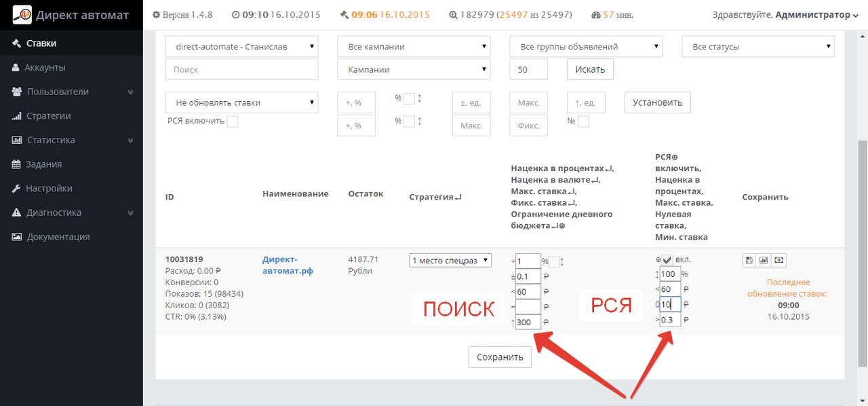Screen dimensions: 868x406
Task: Expand the Не обновлять ставки dropdown
Action: 241,103
